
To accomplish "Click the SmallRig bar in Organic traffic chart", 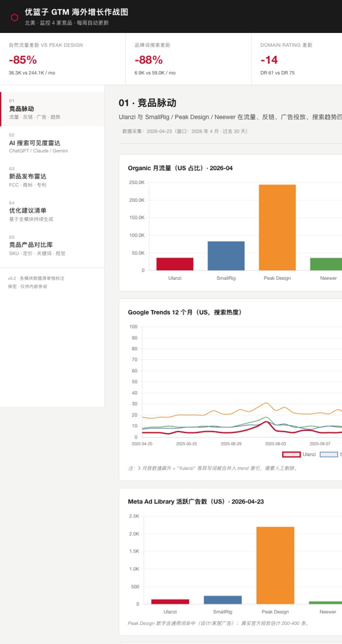I will (x=226, y=256).
